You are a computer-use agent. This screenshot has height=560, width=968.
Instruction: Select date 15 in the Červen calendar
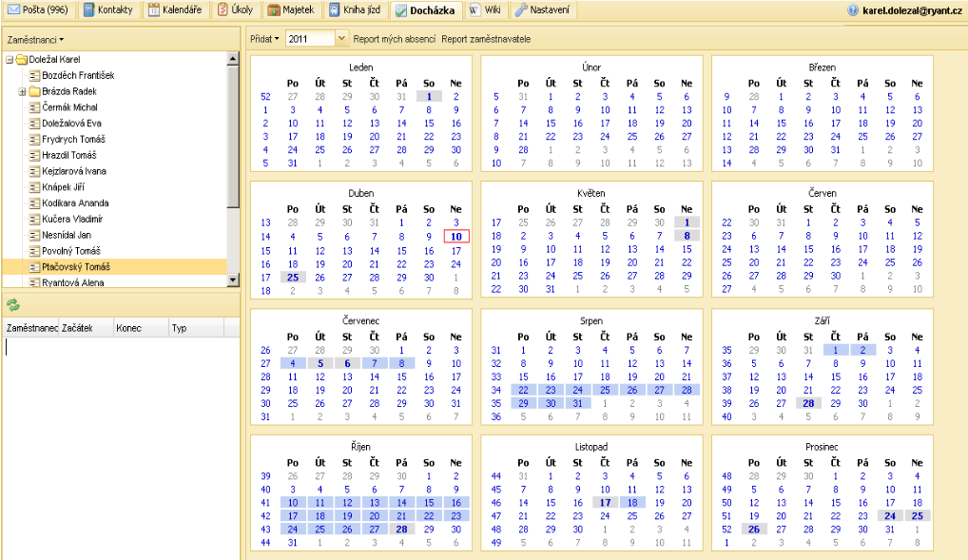click(808, 249)
